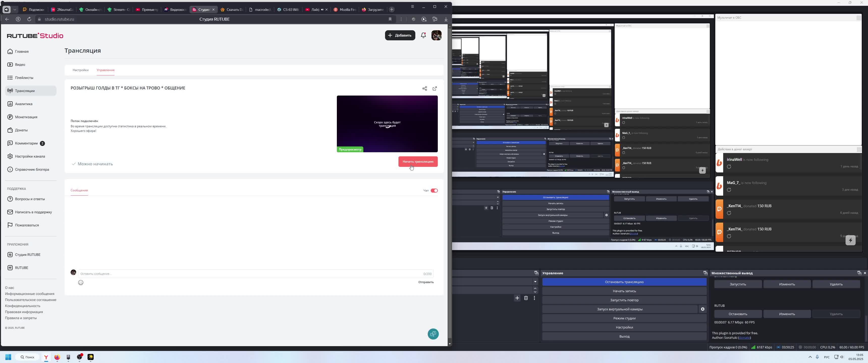
Task: Toggle the Чат switch off
Action: (434, 191)
